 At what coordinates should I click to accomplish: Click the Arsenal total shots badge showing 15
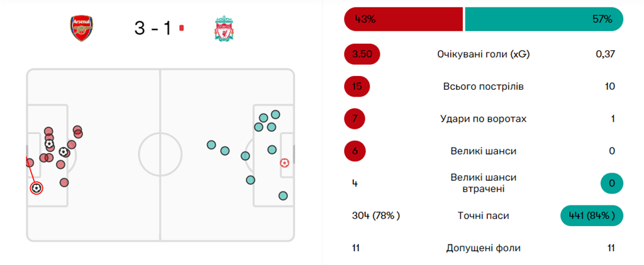click(x=357, y=87)
